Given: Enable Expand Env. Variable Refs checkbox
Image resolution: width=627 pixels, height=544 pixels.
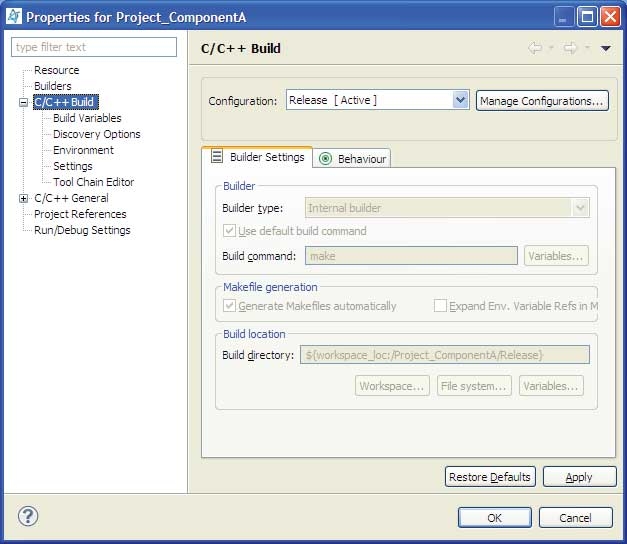Looking at the screenshot, I should pos(440,306).
